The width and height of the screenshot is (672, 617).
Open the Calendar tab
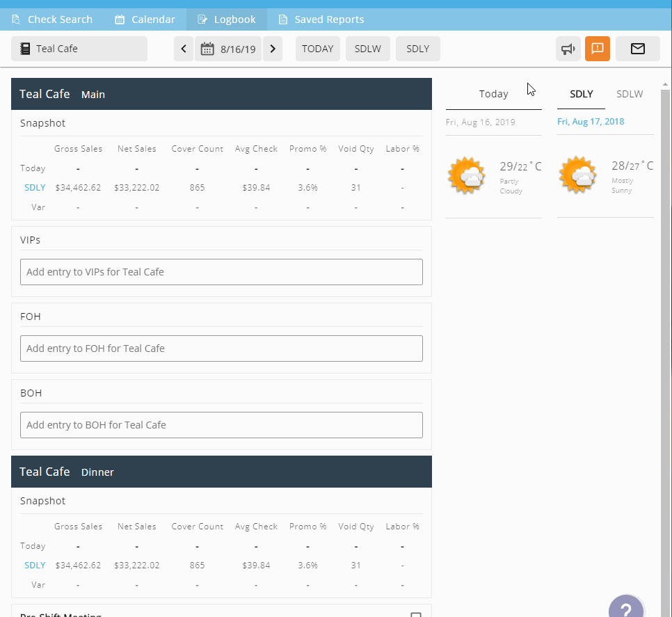click(x=145, y=19)
